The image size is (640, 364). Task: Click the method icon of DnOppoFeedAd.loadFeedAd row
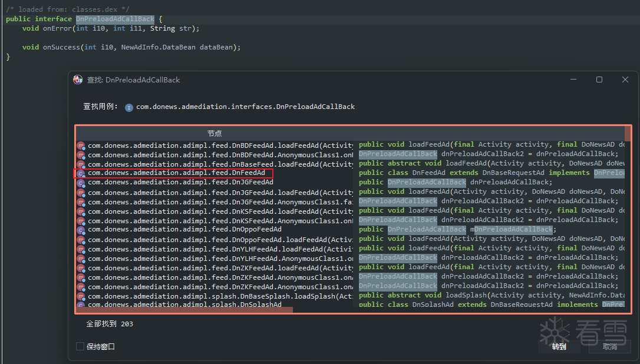pyautogui.click(x=81, y=240)
